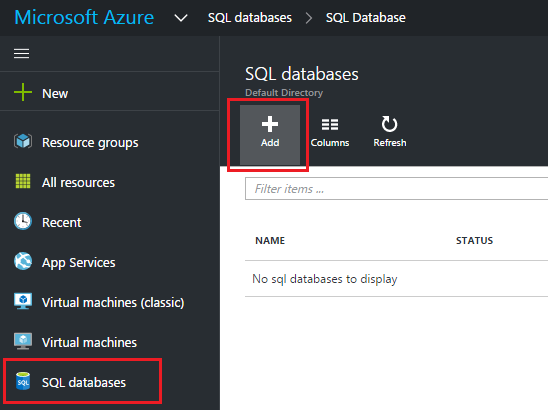Image resolution: width=548 pixels, height=410 pixels.
Task: Open Virtual machines (classic) in the sidebar
Action: (x=113, y=302)
